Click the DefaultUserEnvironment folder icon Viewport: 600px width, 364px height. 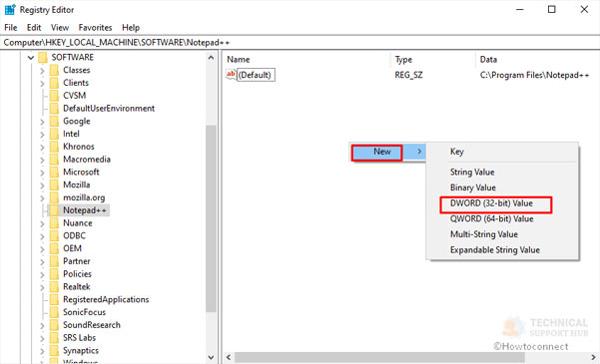[x=54, y=109]
